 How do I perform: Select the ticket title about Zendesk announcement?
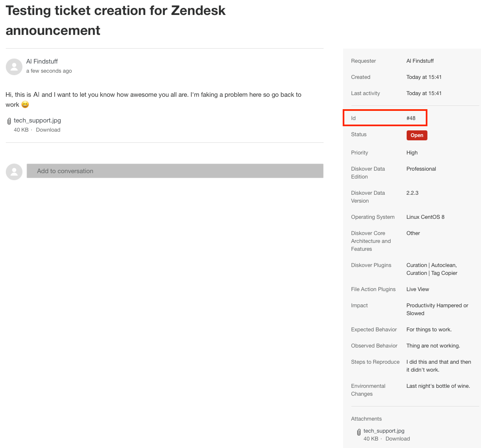(x=115, y=20)
